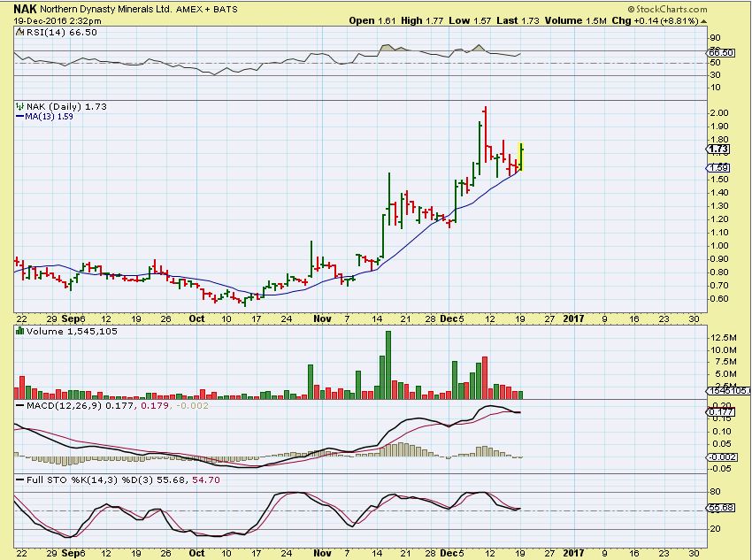Screen dimensions: 752x560
Task: Click the 90 RSI axis label
Action: (715, 38)
